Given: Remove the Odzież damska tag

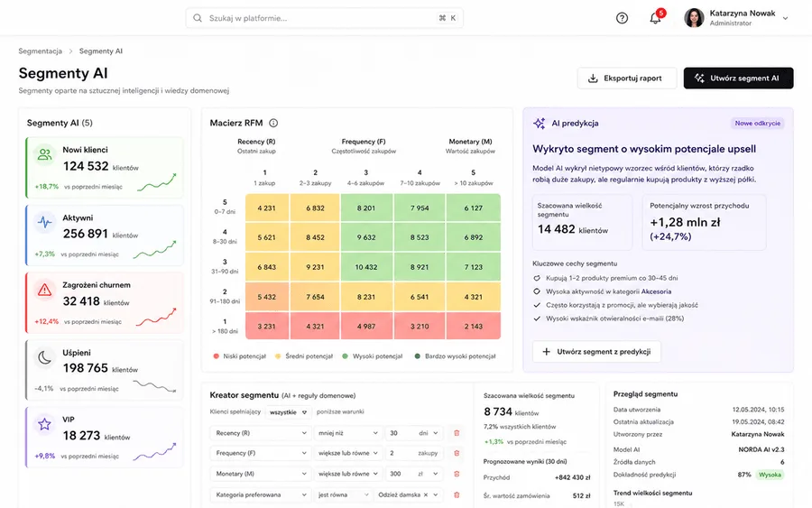Looking at the screenshot, I should click(x=426, y=494).
